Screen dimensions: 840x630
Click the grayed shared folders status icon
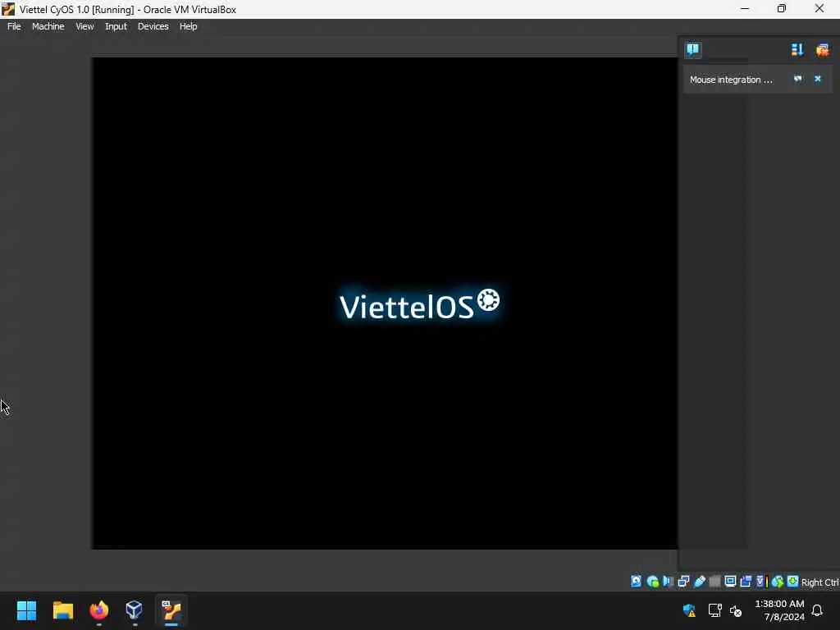(x=714, y=582)
